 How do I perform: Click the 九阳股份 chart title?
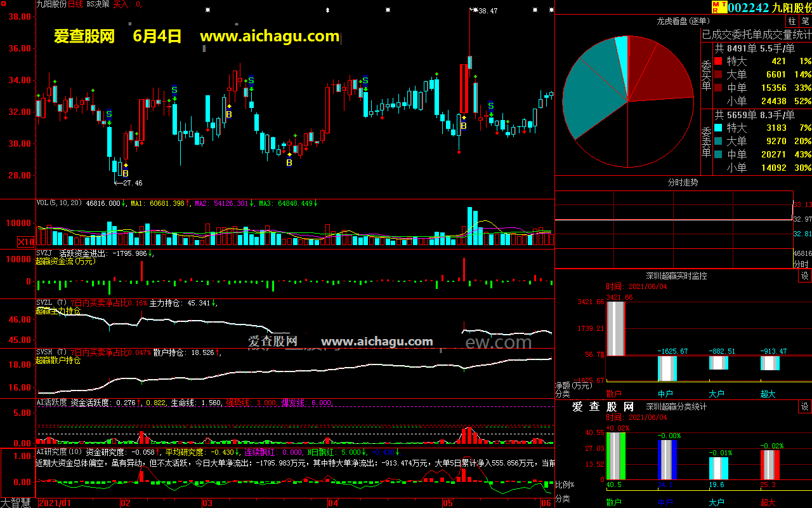coord(51,4)
